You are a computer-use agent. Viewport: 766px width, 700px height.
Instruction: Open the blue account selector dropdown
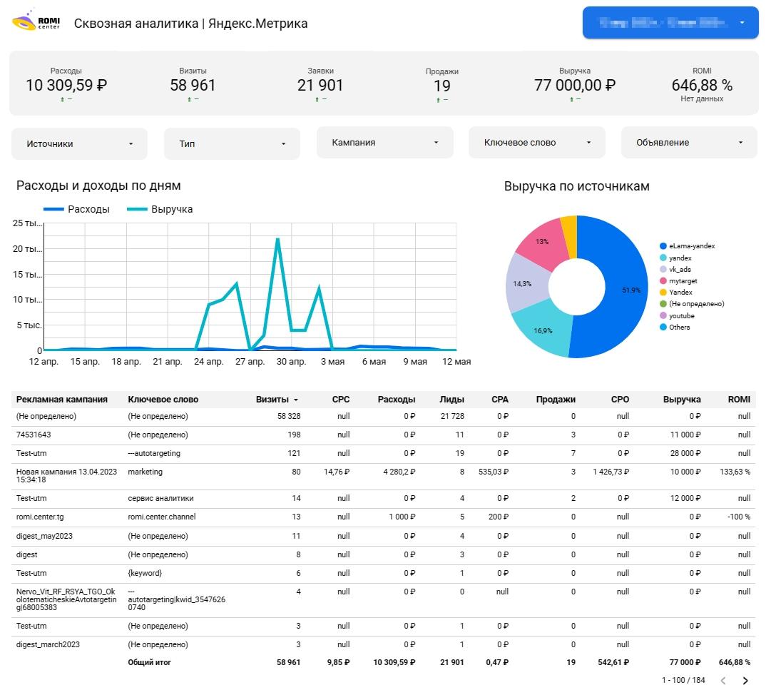pyautogui.click(x=670, y=23)
